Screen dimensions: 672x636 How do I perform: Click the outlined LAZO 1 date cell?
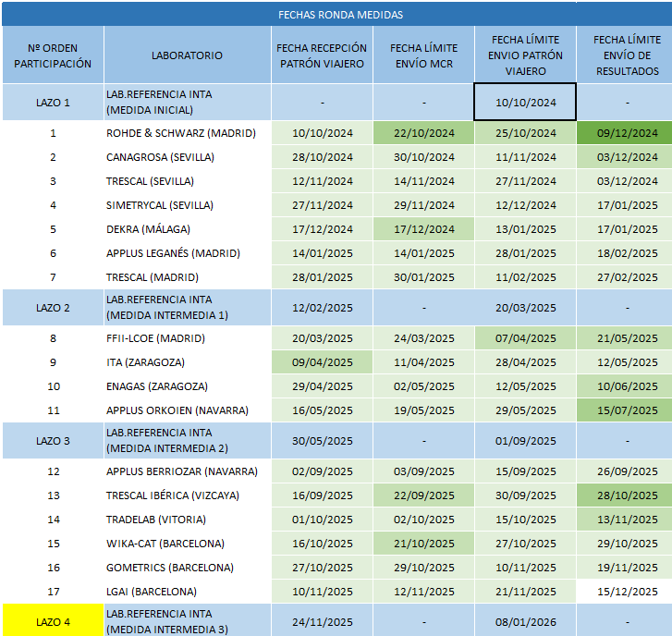pyautogui.click(x=525, y=102)
